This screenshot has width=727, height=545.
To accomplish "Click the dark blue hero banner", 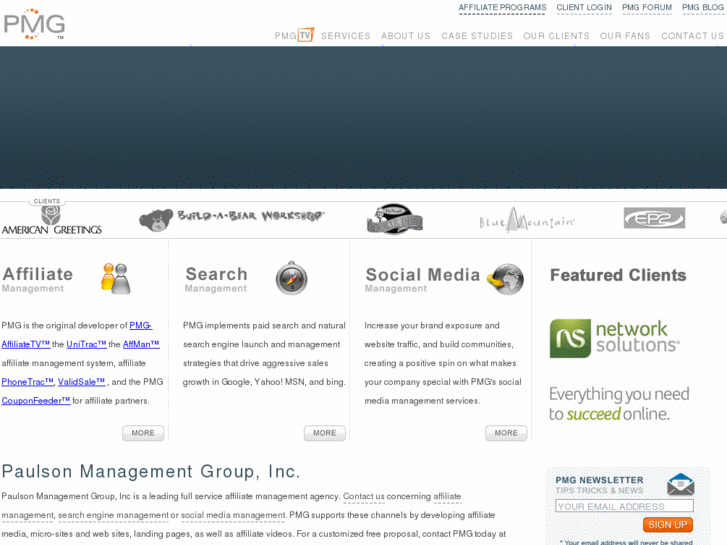I will pyautogui.click(x=364, y=117).
